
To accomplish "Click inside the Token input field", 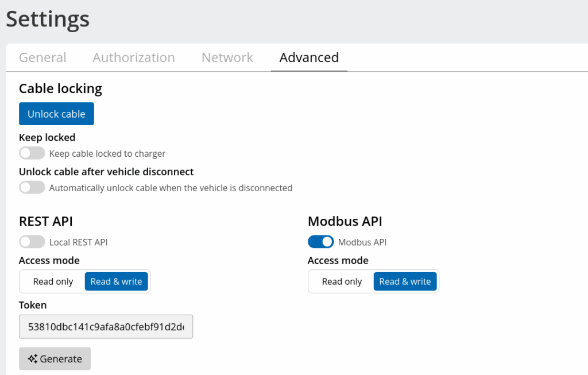I will point(106,326).
